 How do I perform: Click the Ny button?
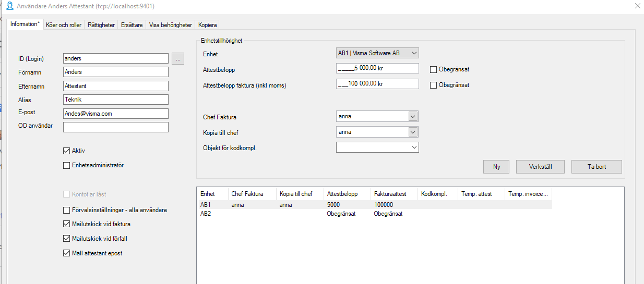click(497, 167)
